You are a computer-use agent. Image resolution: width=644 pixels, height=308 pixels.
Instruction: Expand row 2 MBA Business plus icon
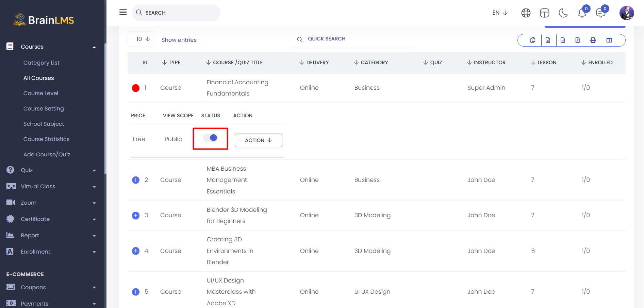[136, 180]
